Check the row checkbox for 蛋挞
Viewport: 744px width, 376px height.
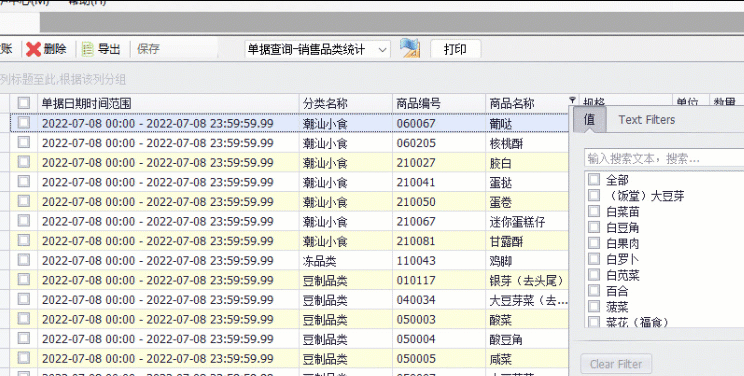point(24,181)
